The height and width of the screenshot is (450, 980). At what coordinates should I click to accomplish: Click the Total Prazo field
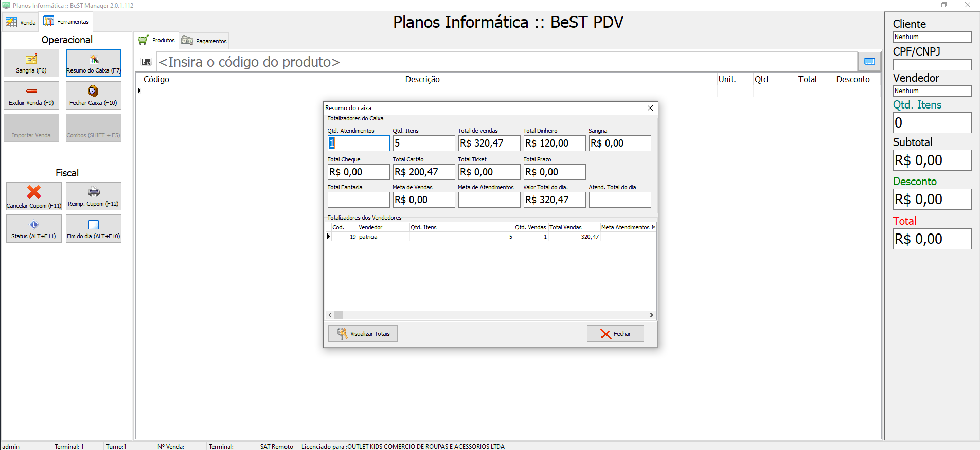pos(555,172)
